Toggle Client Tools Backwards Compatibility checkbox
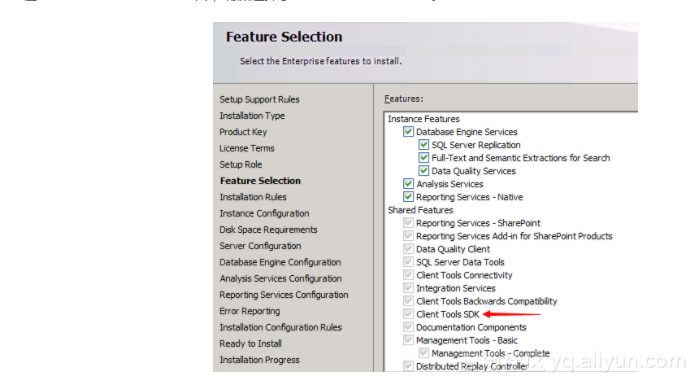Viewport: 697px width, 384px height. [x=408, y=301]
